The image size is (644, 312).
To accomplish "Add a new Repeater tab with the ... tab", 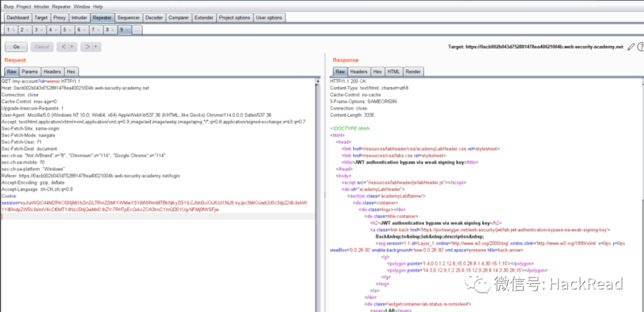I will coord(137,30).
